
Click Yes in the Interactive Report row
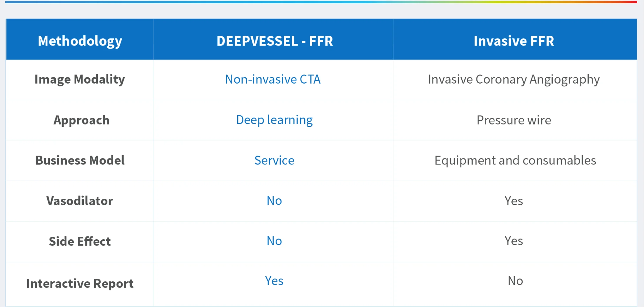(x=274, y=281)
